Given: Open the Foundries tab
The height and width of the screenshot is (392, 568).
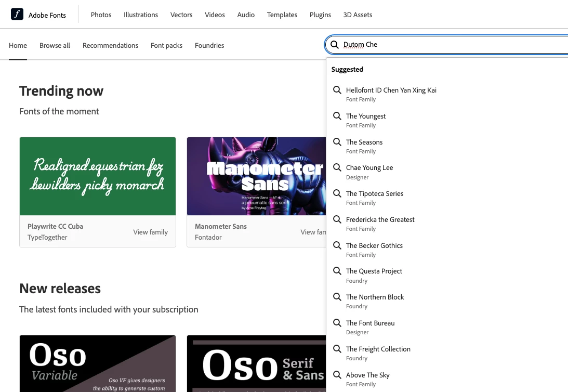Looking at the screenshot, I should [x=209, y=46].
